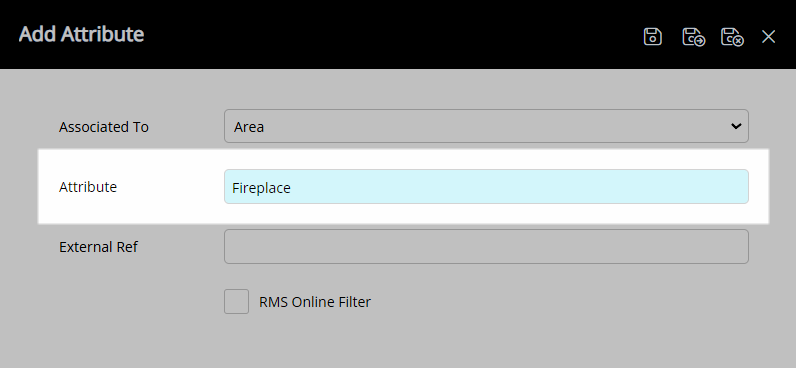Close the Add Attribute dialog
Screen dimensions: 796x368
768,37
